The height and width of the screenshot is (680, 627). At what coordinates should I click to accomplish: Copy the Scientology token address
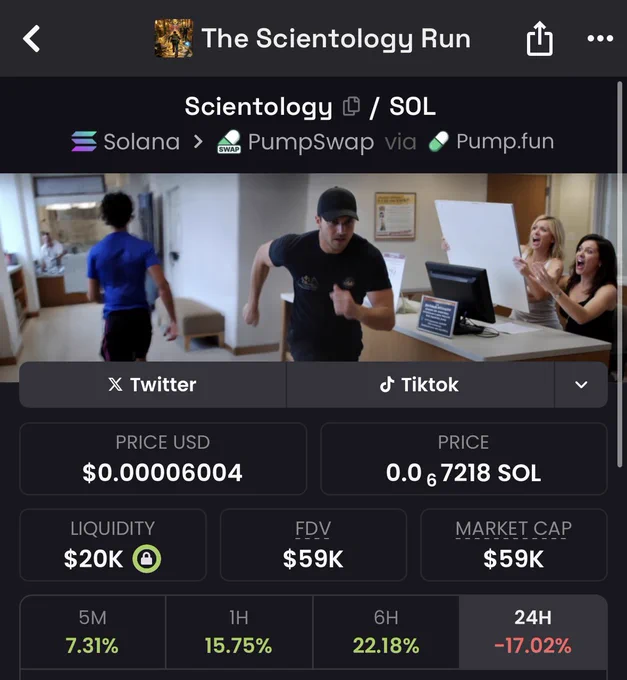click(x=351, y=106)
